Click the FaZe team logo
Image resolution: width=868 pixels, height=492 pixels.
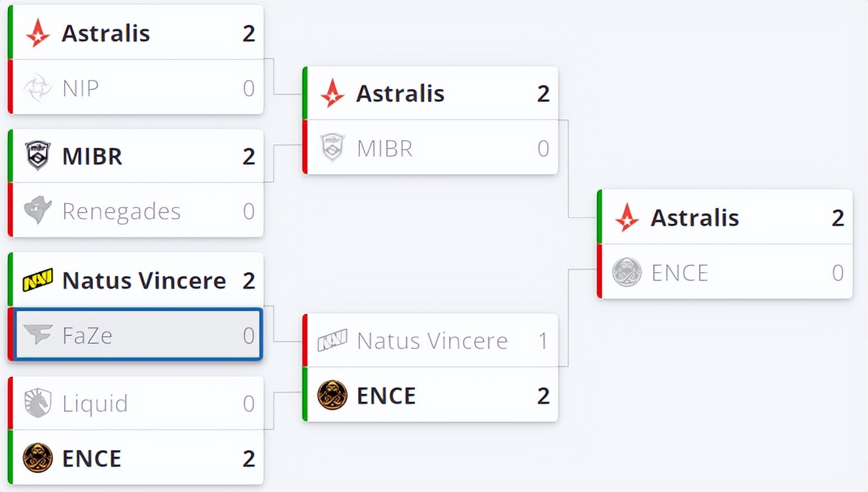(x=38, y=335)
